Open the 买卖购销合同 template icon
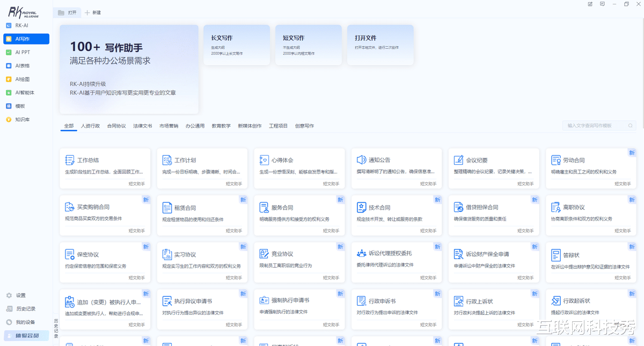 click(x=70, y=207)
